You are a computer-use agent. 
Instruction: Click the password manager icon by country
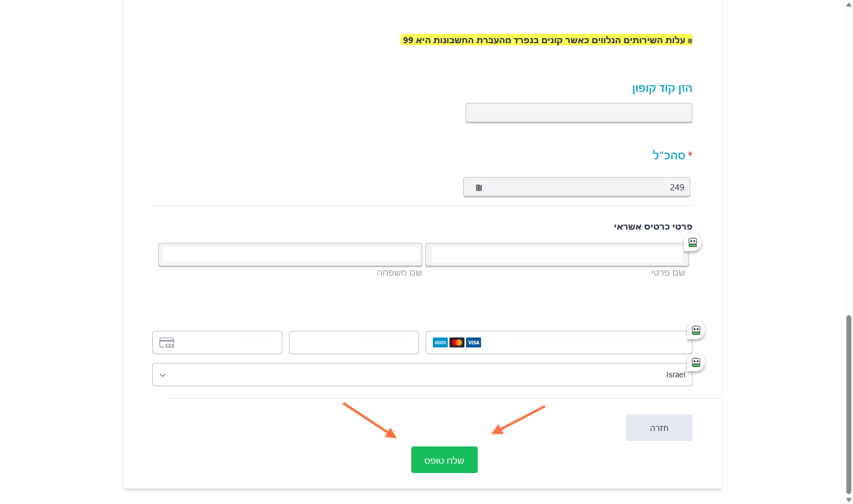coord(696,362)
